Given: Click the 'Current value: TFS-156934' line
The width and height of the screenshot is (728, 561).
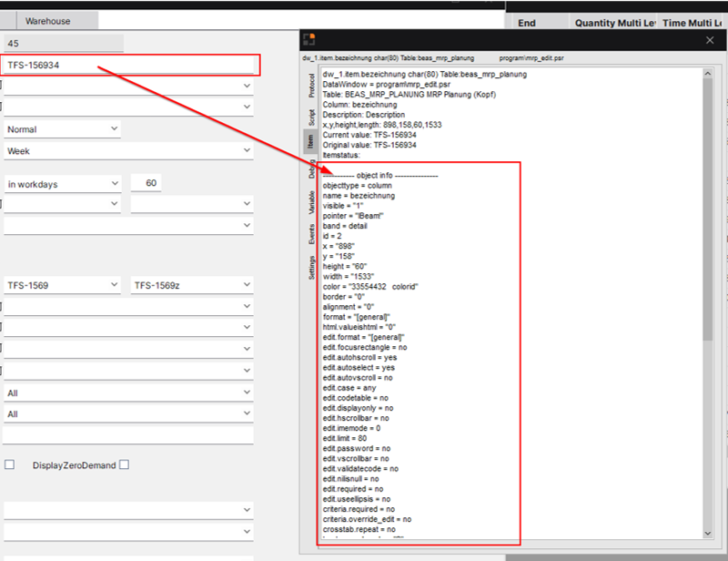Looking at the screenshot, I should pos(369,135).
